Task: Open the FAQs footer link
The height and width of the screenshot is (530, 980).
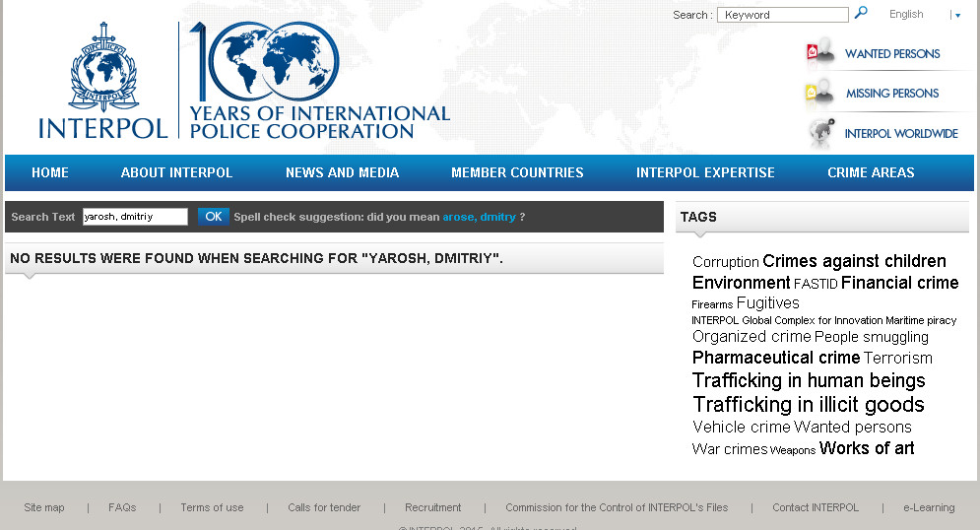Action: [122, 507]
